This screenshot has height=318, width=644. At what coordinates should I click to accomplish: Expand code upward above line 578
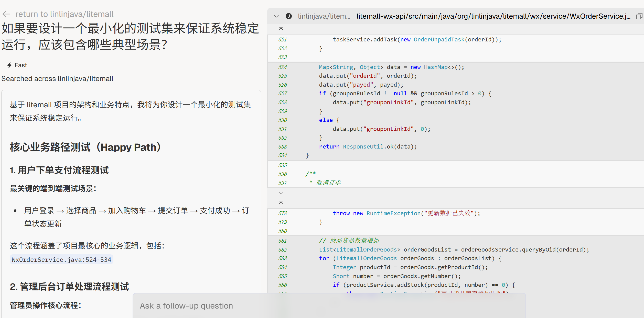(281, 203)
